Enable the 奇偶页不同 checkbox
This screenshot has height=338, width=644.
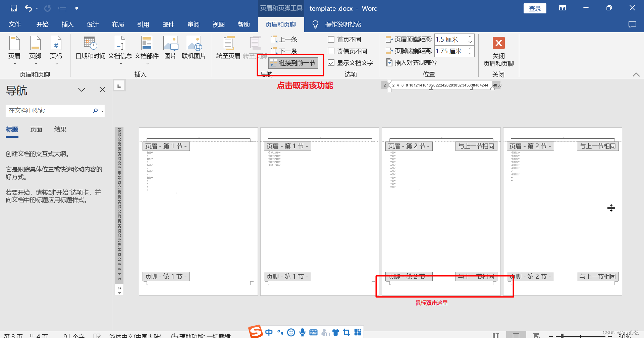pyautogui.click(x=331, y=51)
